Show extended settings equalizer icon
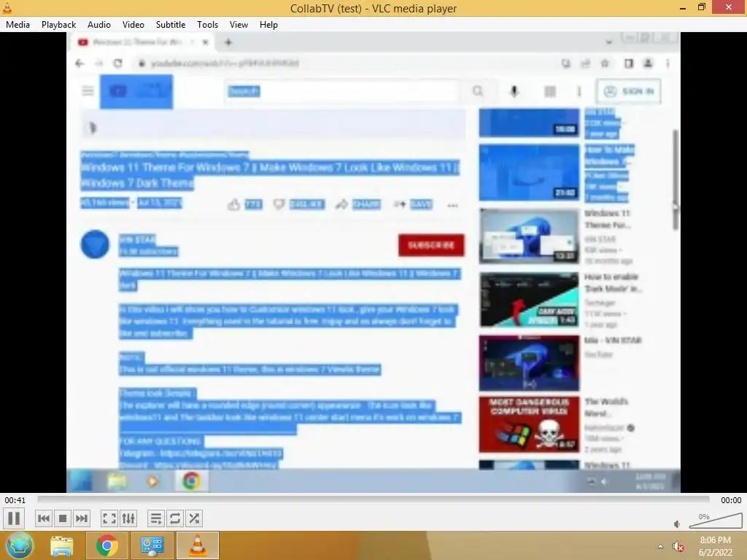This screenshot has height=560, width=747. tap(128, 518)
